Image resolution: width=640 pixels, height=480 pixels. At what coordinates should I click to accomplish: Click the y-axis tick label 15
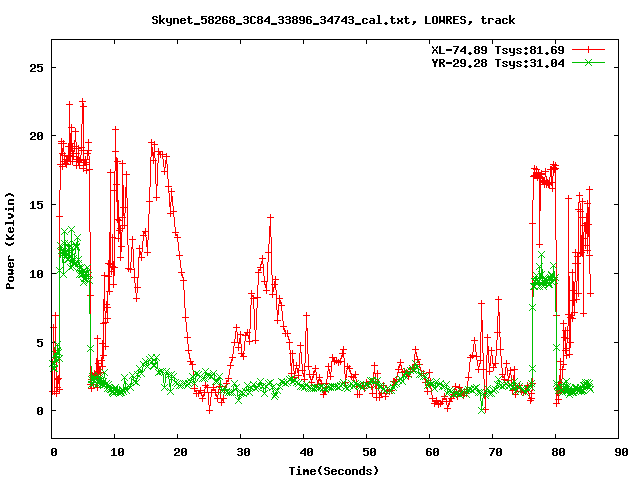coord(36,205)
